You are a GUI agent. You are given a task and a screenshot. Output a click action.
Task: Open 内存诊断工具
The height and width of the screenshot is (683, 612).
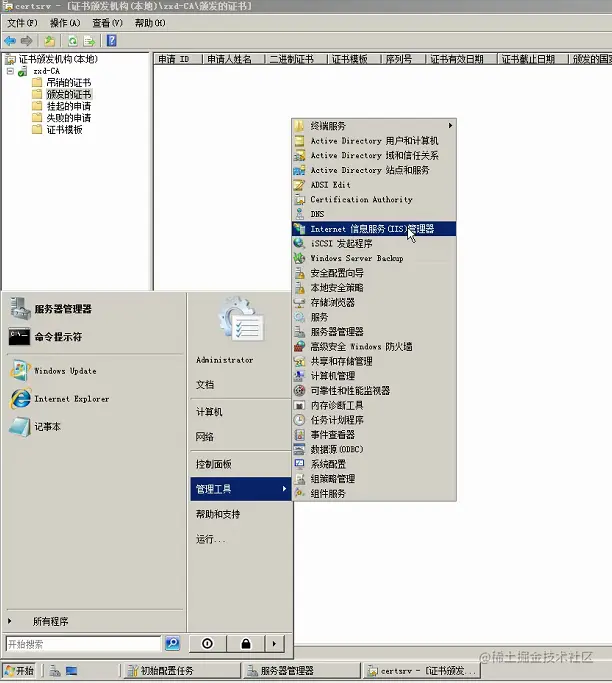pos(374,406)
